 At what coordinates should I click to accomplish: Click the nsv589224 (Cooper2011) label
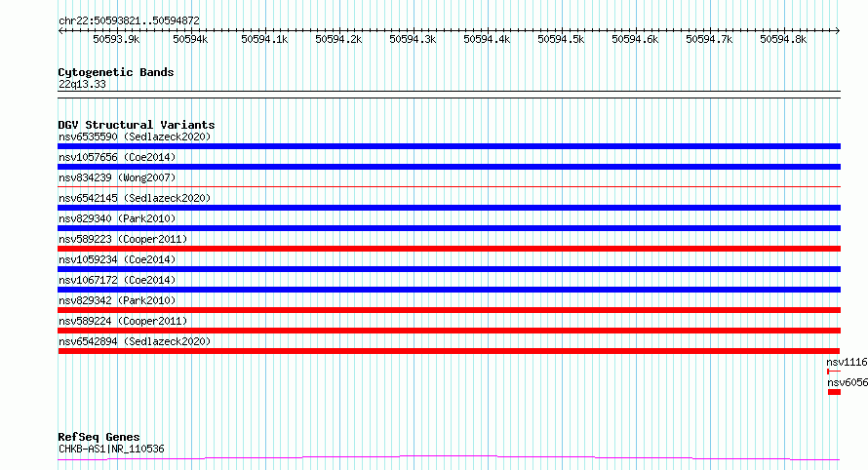[x=123, y=321]
